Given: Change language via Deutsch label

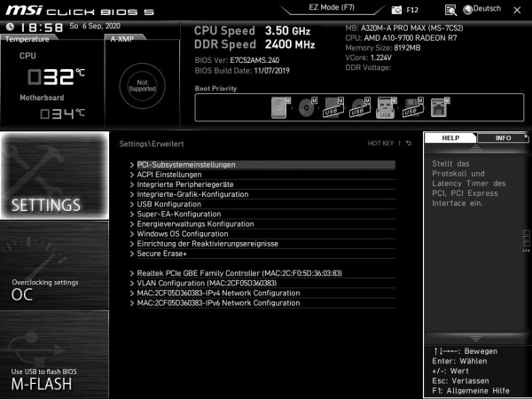Looking at the screenshot, I should click(487, 9).
